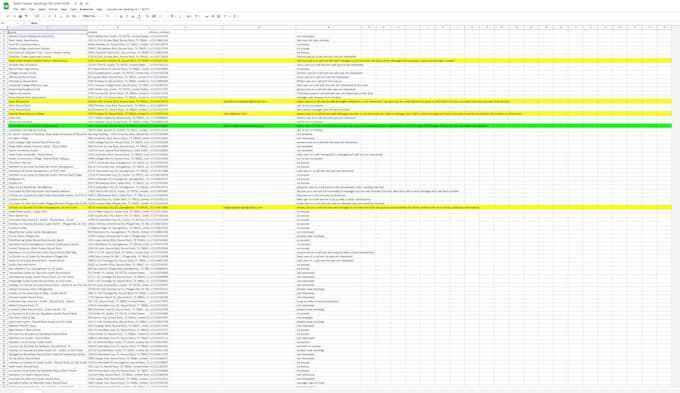Click the Move to folder icon
This screenshot has height=393, width=680.
81,3
